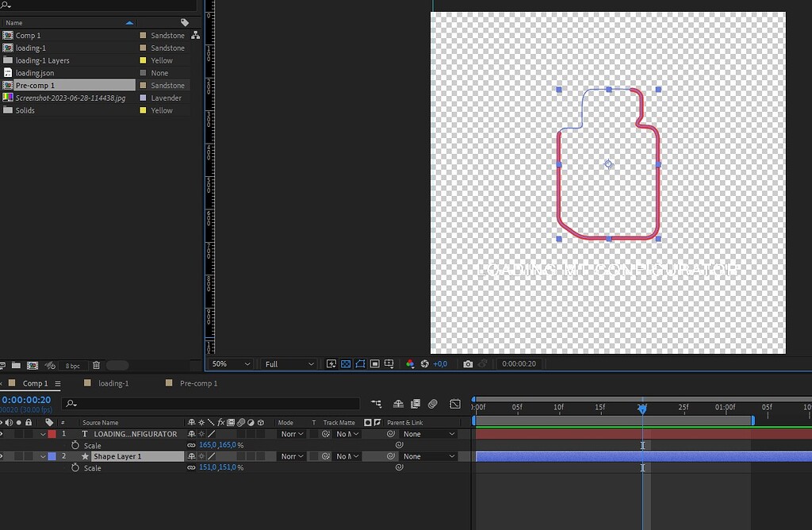Image resolution: width=812 pixels, height=530 pixels.
Task: Select the Region of Interest tool
Action: (x=373, y=363)
